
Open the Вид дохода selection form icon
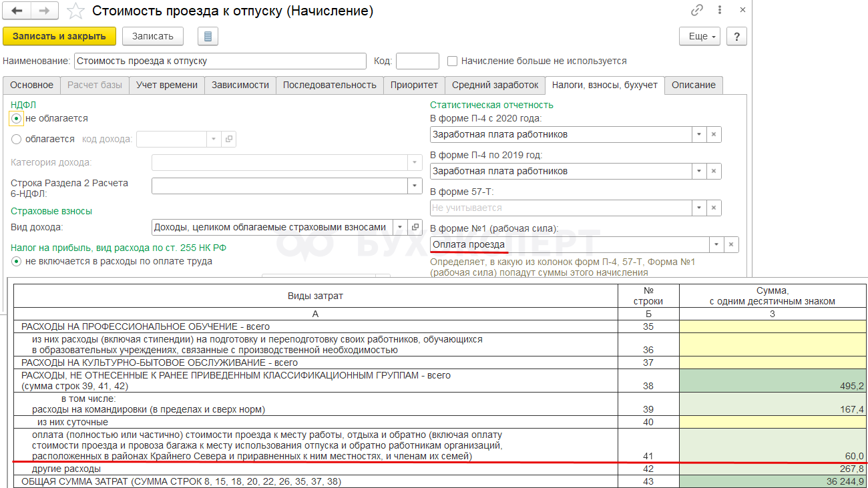(415, 227)
